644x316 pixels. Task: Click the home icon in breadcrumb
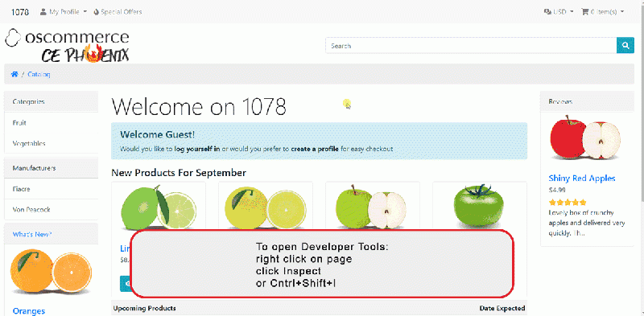tap(14, 74)
